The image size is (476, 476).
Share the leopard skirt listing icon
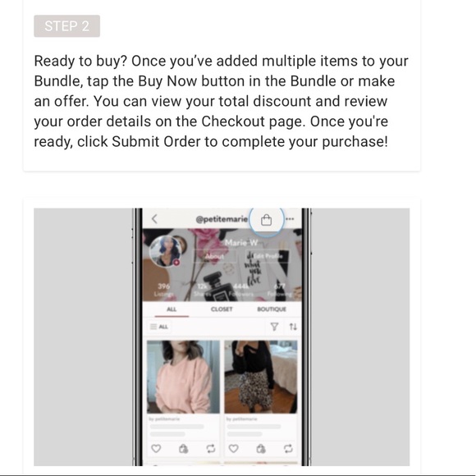pos(288,448)
